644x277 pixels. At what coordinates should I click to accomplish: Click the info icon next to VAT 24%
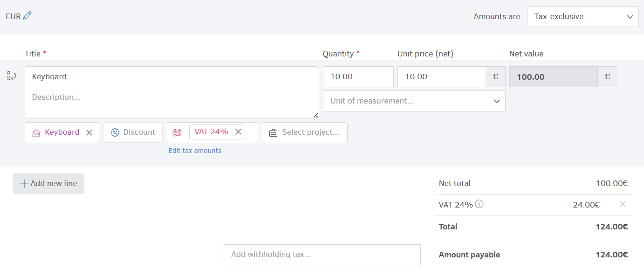pos(480,204)
